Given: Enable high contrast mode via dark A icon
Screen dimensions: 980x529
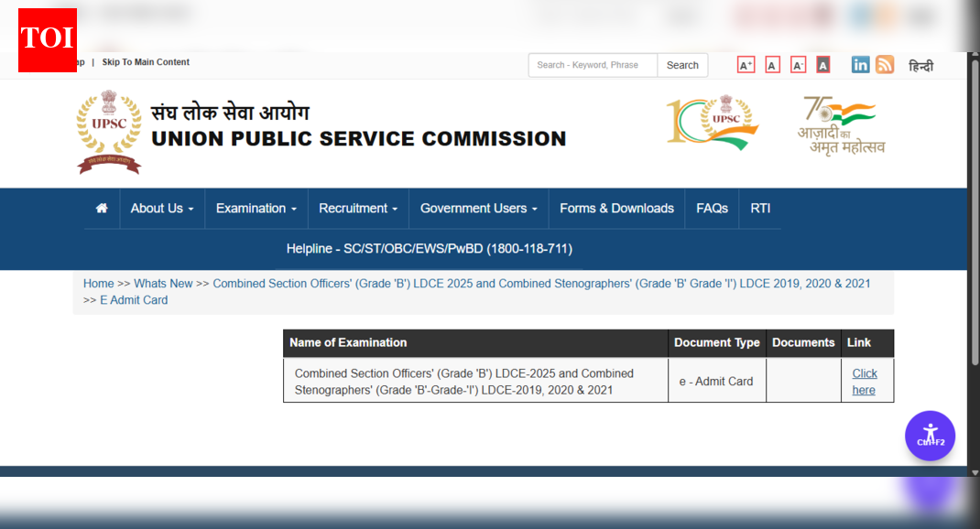Looking at the screenshot, I should pos(822,64).
